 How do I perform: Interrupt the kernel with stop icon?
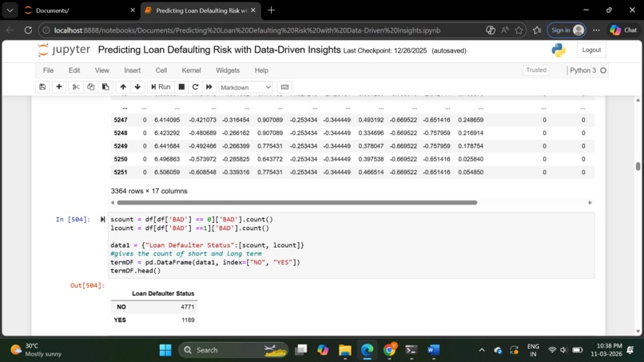pyautogui.click(x=181, y=87)
